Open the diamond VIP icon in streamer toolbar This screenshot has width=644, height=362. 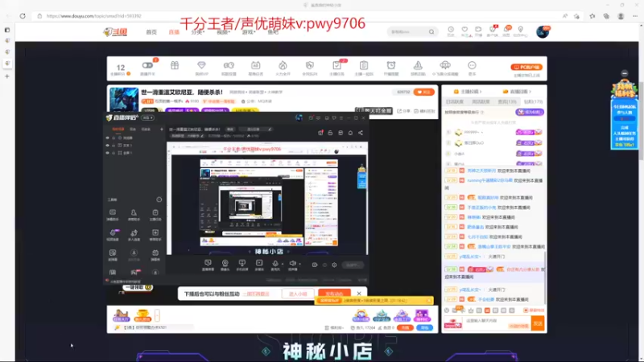tap(201, 65)
